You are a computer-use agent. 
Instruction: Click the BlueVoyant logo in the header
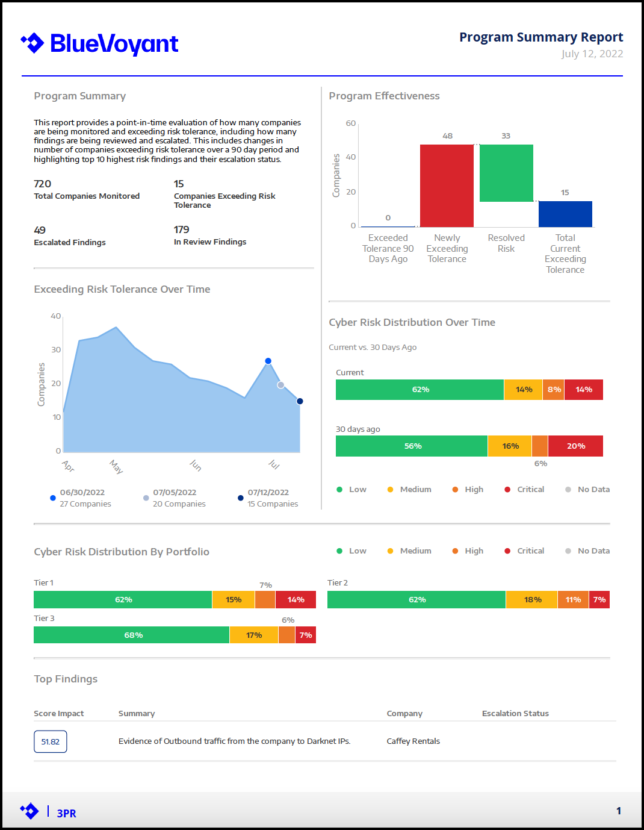pyautogui.click(x=100, y=43)
